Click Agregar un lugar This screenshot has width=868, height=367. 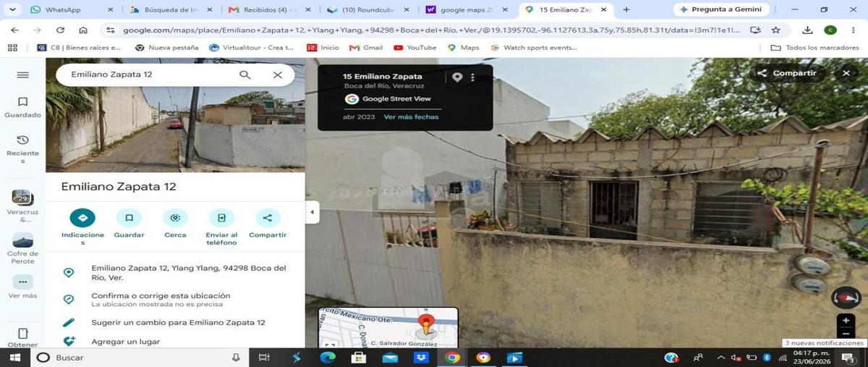pyautogui.click(x=125, y=341)
